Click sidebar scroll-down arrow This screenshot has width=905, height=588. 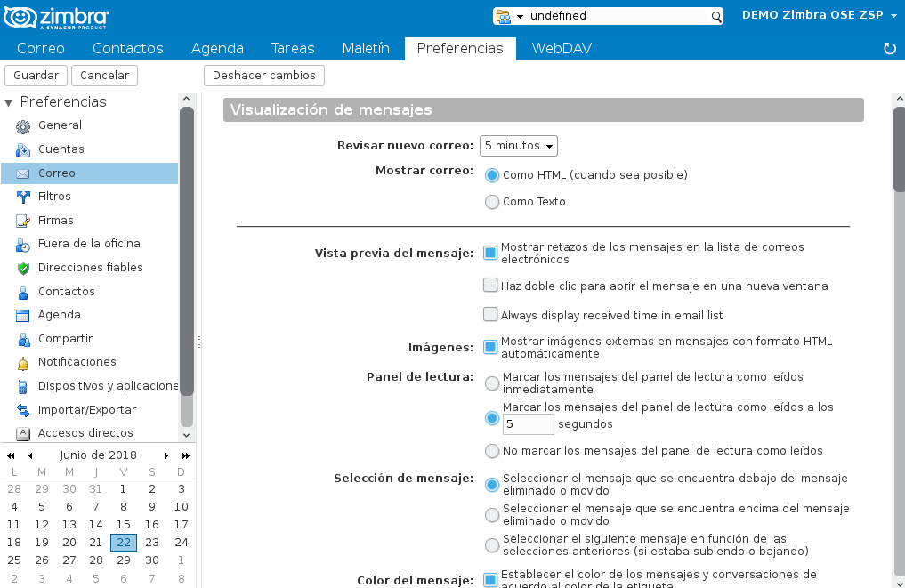[186, 435]
